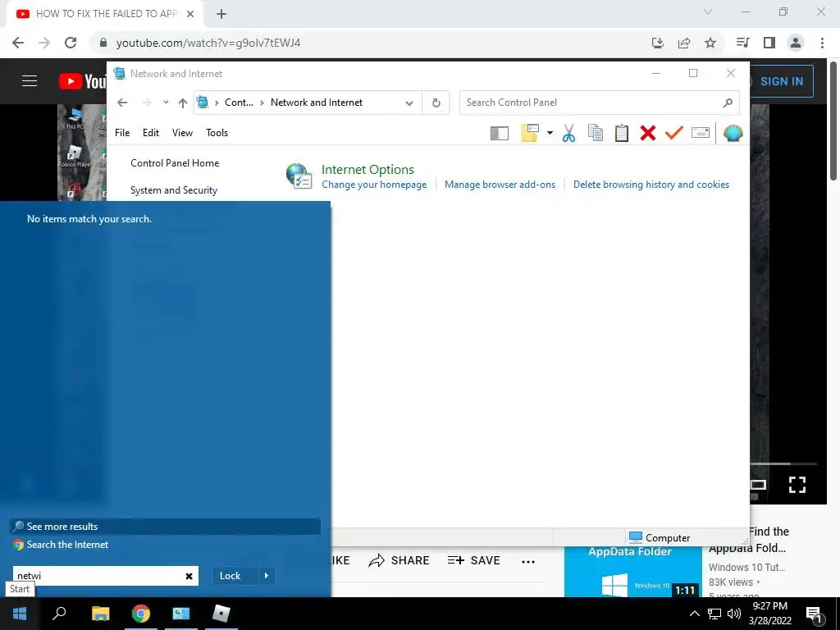The height and width of the screenshot is (630, 840).
Task: Open the Tools menu
Action: coord(217,133)
